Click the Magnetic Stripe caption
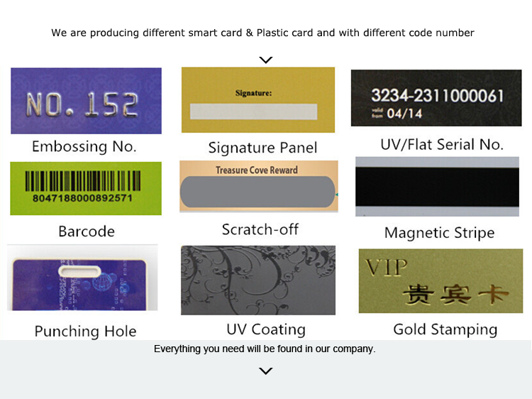The width and height of the screenshot is (532, 399). 439,234
